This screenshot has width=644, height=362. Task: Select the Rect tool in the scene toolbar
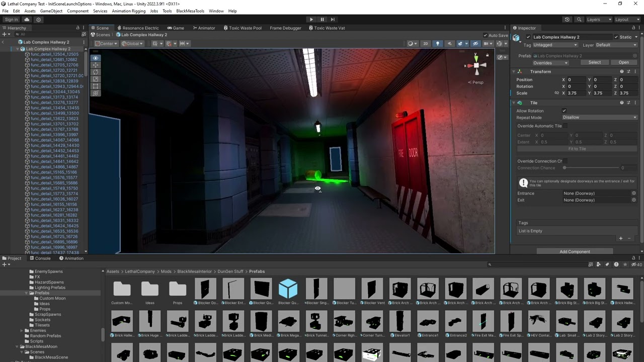pyautogui.click(x=96, y=86)
